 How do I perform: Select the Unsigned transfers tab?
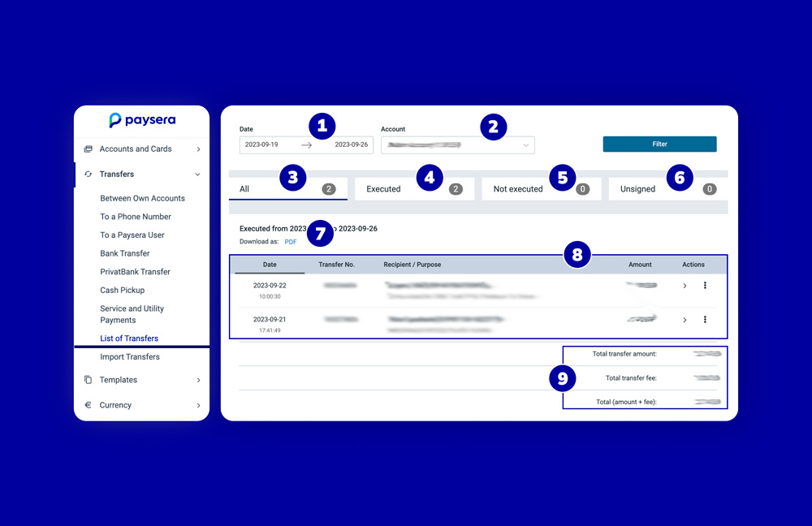pos(637,189)
